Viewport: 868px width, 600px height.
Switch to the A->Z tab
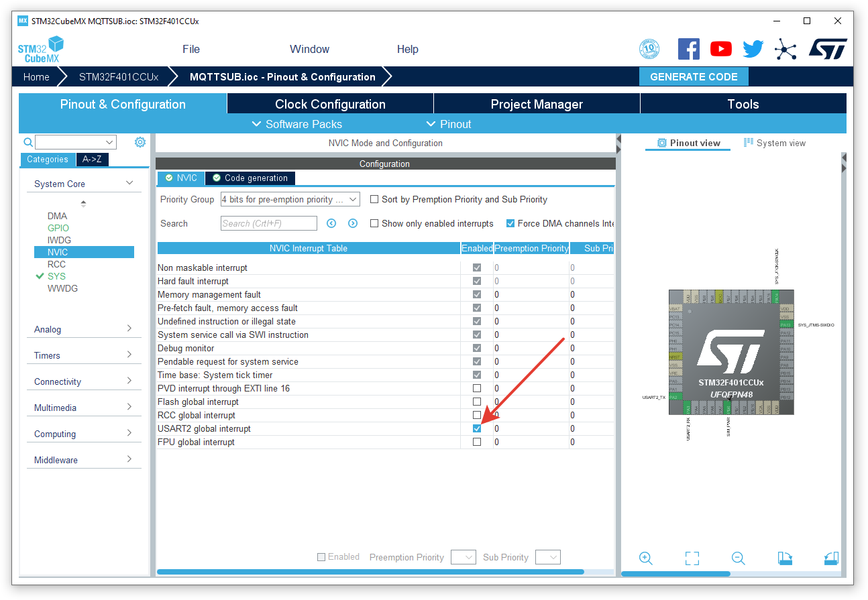(92, 160)
